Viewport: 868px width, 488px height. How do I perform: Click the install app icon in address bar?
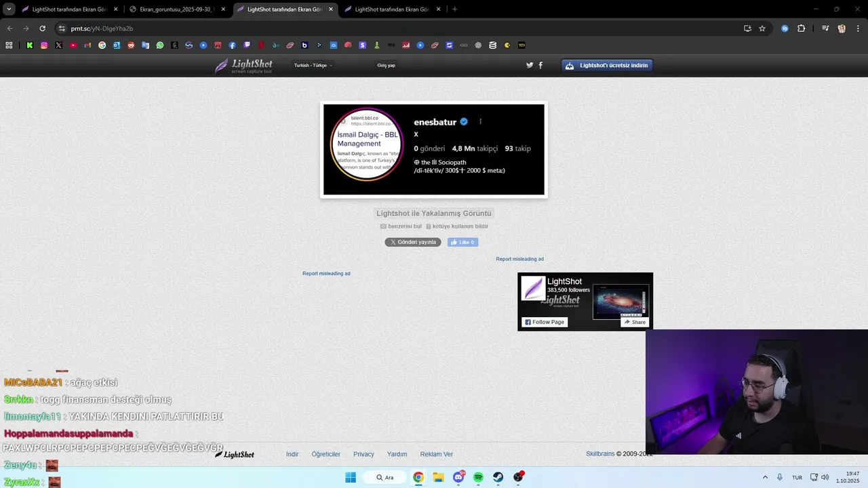pos(747,28)
